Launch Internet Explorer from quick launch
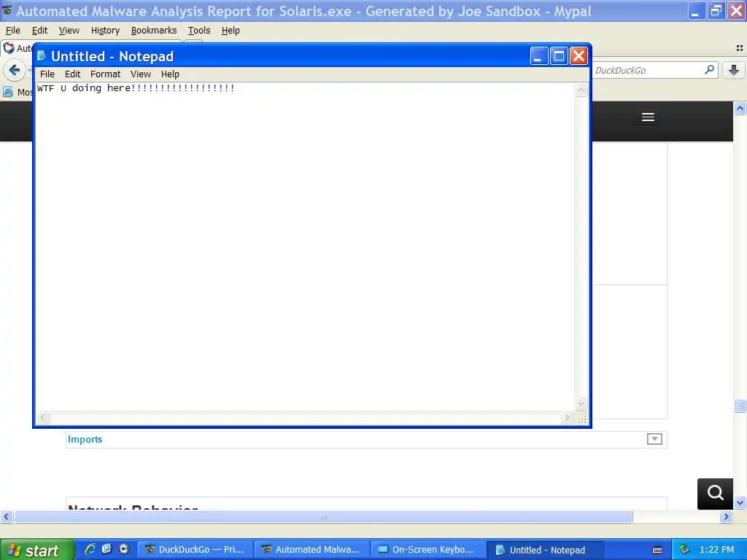 pos(90,549)
